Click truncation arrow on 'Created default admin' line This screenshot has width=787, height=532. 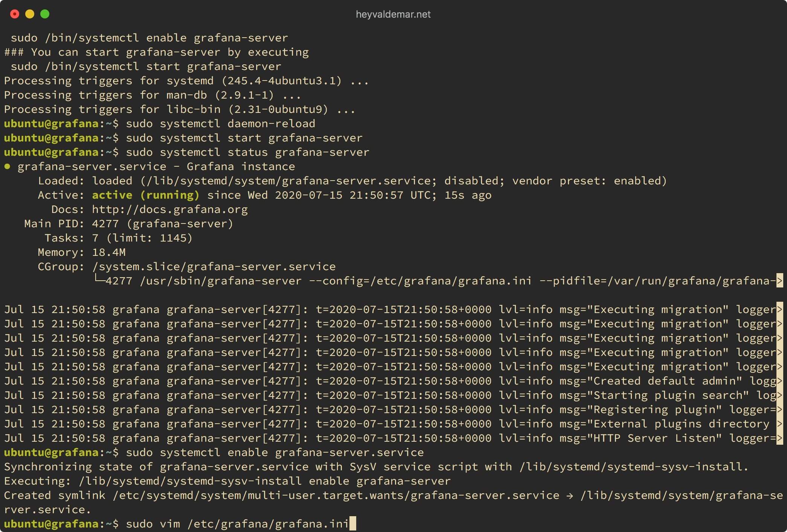point(780,381)
